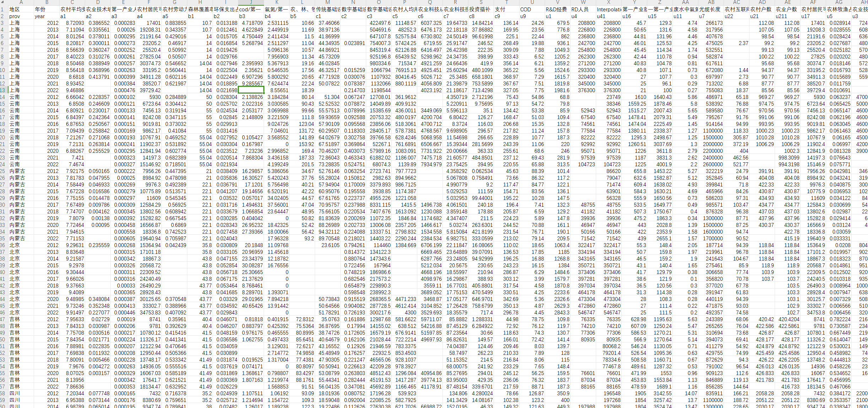Image resolution: width=868 pixels, height=408 pixels.
Task: Click column header AC
Action: tap(736, 2)
